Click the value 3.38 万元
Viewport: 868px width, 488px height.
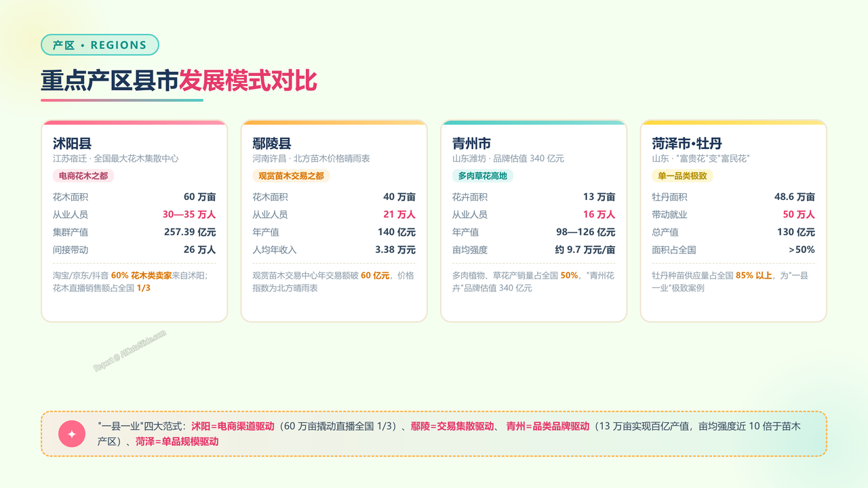click(395, 249)
